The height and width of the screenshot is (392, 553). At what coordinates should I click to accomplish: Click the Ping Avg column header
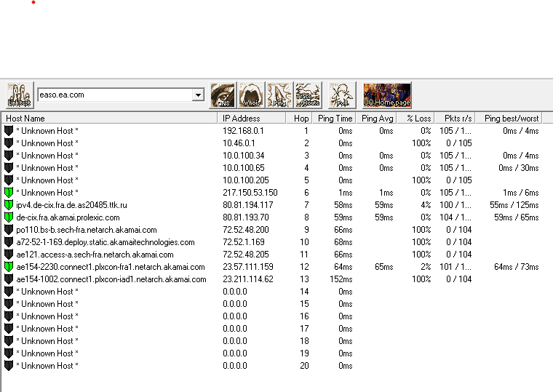[x=375, y=118]
